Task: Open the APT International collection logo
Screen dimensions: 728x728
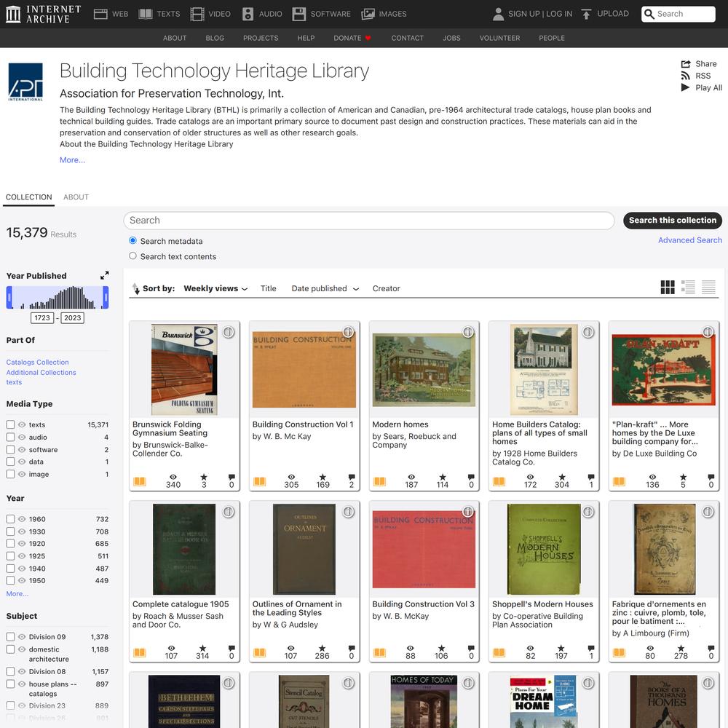Action: pyautogui.click(x=25, y=82)
